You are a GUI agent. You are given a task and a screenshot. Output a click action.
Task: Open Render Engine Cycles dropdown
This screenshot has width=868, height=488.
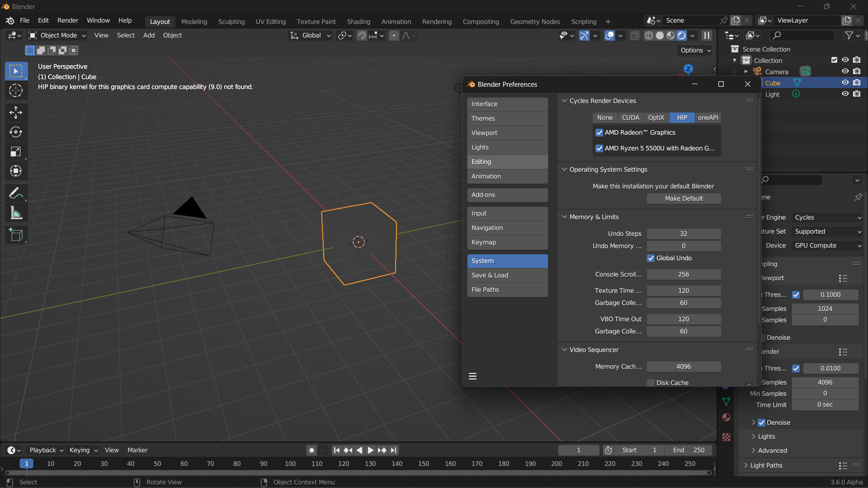827,217
